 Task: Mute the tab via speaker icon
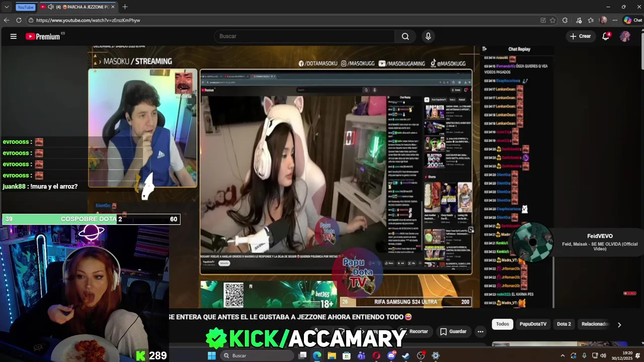50,7
